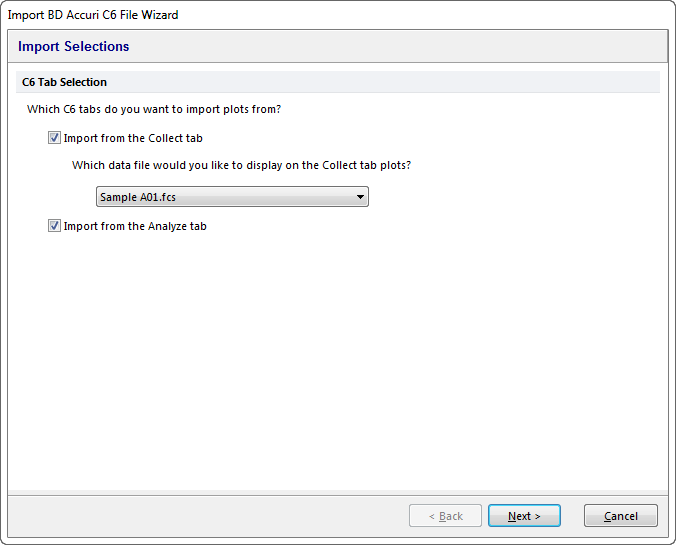This screenshot has width=676, height=545.
Task: Click the data file combo box arrow
Action: (360, 197)
